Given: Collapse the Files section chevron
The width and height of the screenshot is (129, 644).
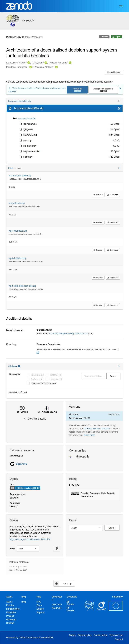Looking at the screenshot, I should 119,168.
